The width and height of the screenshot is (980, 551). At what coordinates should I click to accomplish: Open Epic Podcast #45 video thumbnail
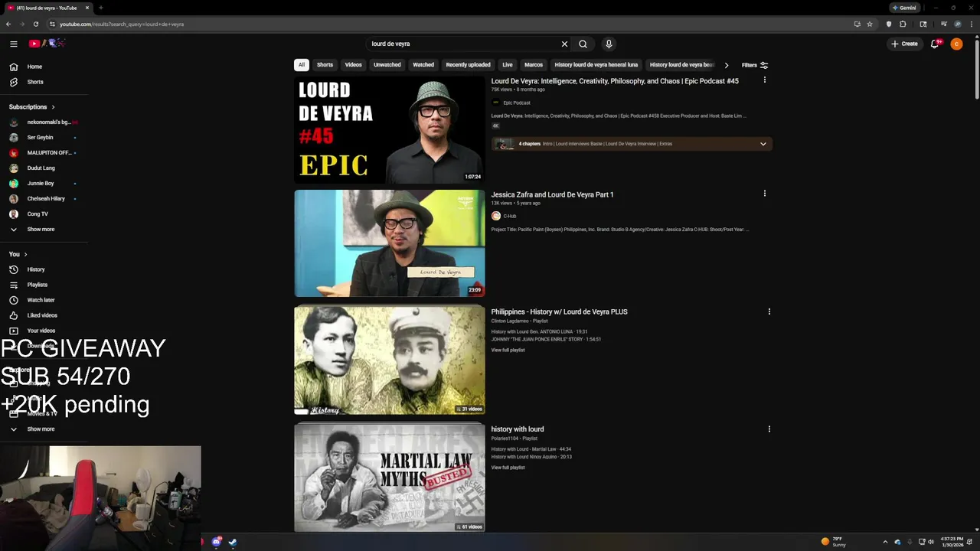[390, 129]
